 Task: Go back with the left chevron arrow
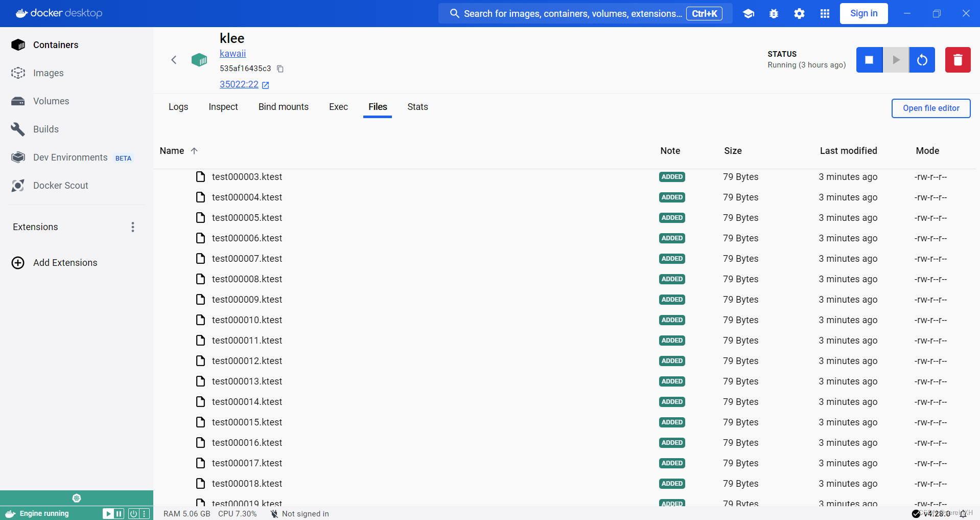[x=174, y=60]
